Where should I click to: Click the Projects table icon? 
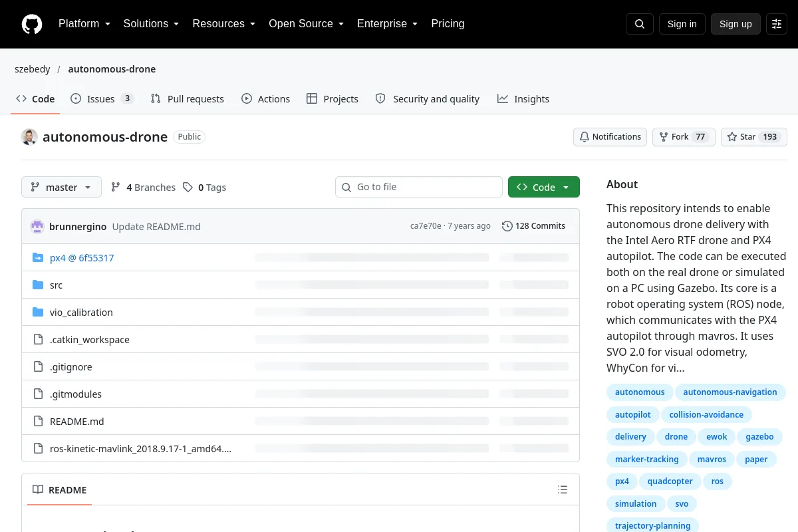pos(312,98)
